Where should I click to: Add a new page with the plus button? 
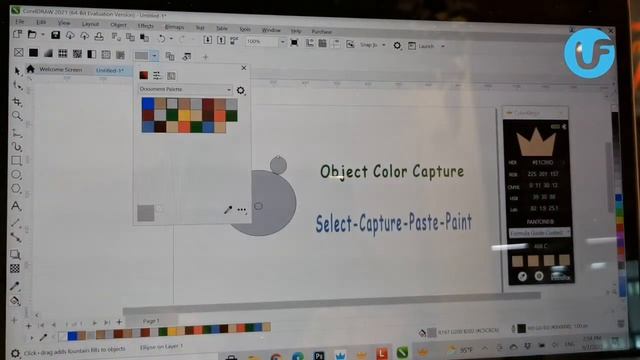tap(119, 322)
